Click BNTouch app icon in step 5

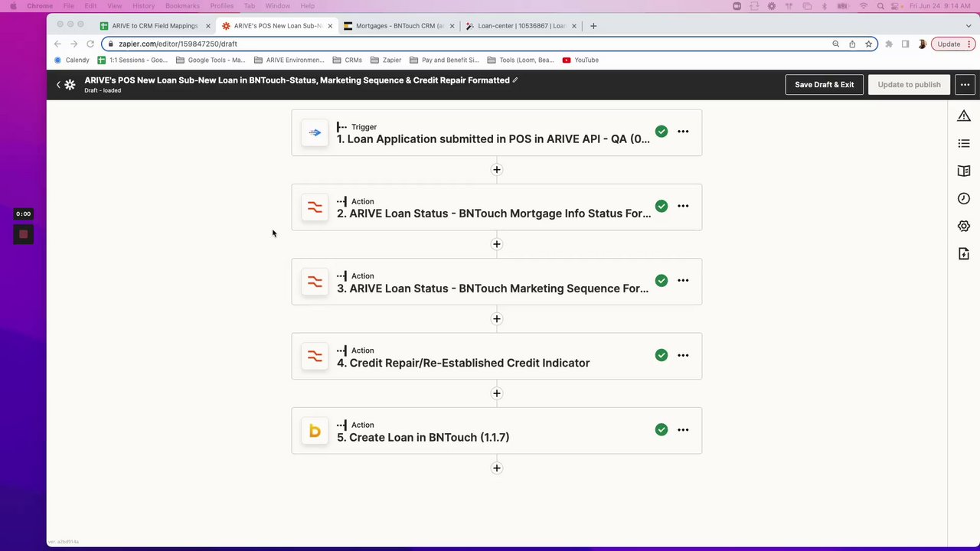click(x=315, y=431)
